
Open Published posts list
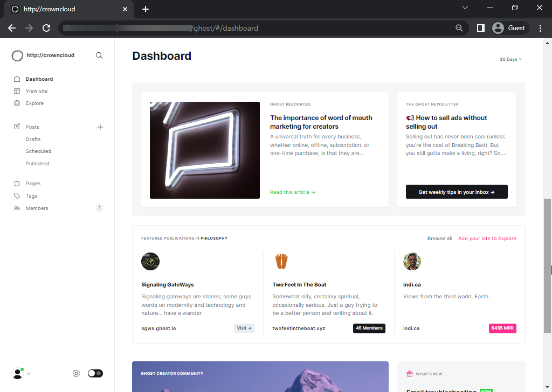click(x=37, y=164)
